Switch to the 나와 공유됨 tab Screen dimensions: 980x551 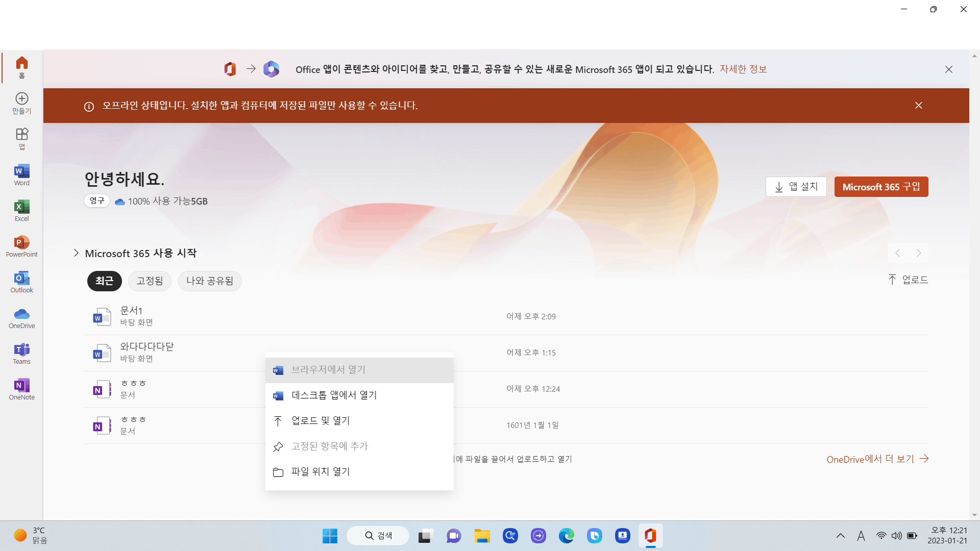(210, 281)
